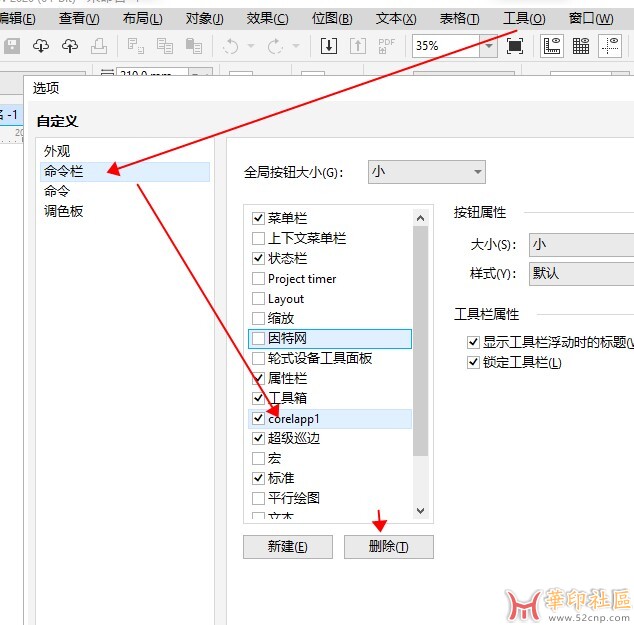The width and height of the screenshot is (634, 625).
Task: Uncheck the 工具箱 checkbox
Action: pyautogui.click(x=258, y=398)
